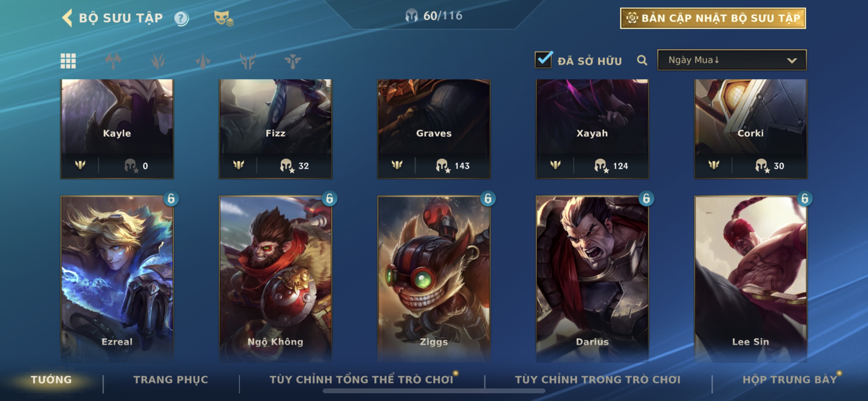Image resolution: width=868 pixels, height=401 pixels.
Task: Tap the unlock badge on Ezreal card
Action: [x=171, y=199]
